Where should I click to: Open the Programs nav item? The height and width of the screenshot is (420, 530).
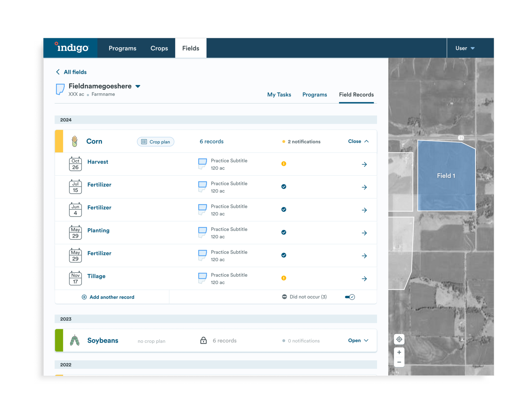pos(122,48)
